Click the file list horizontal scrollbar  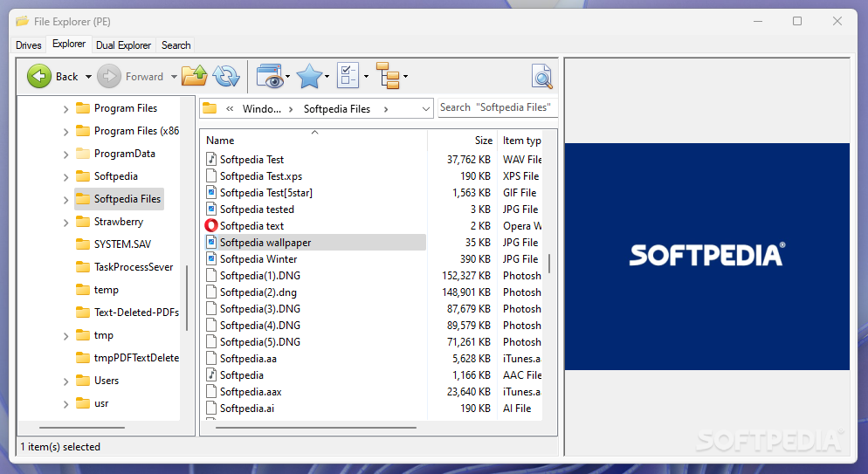point(315,428)
